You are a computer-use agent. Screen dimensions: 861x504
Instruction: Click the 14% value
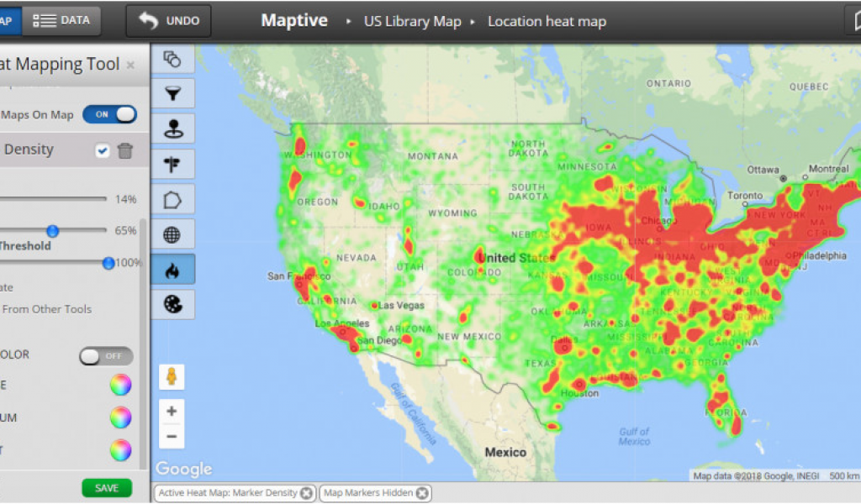tap(126, 199)
